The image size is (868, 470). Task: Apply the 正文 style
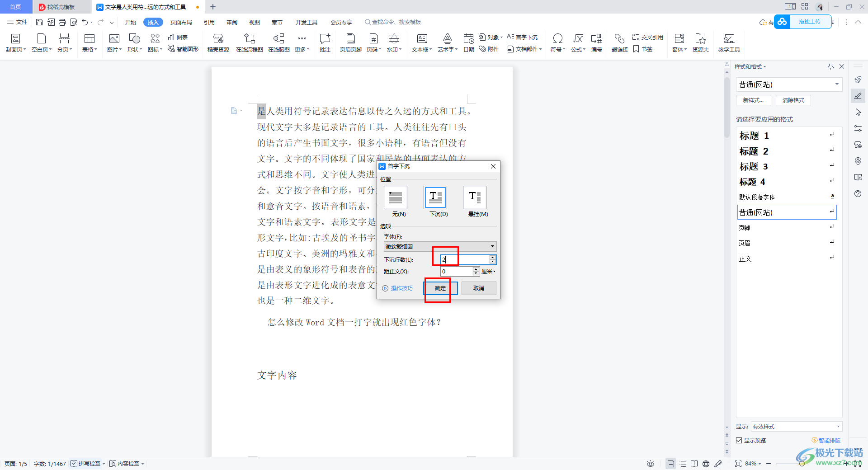pos(787,258)
